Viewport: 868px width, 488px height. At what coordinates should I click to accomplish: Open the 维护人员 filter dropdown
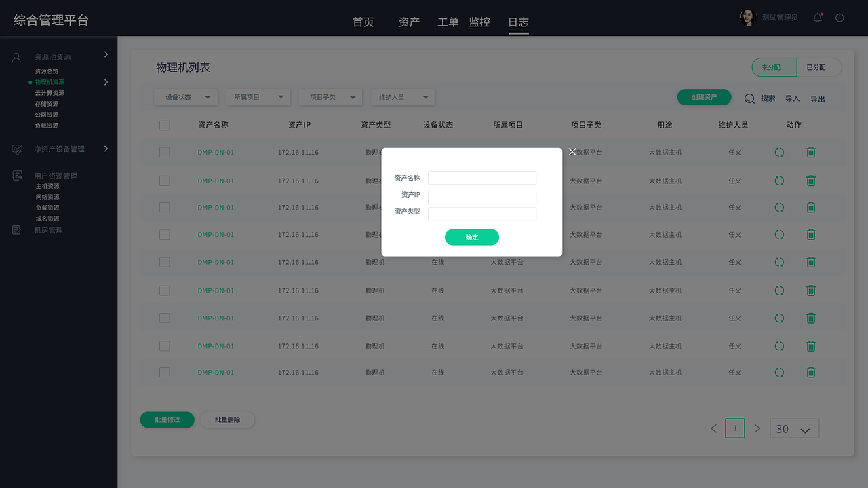(402, 97)
